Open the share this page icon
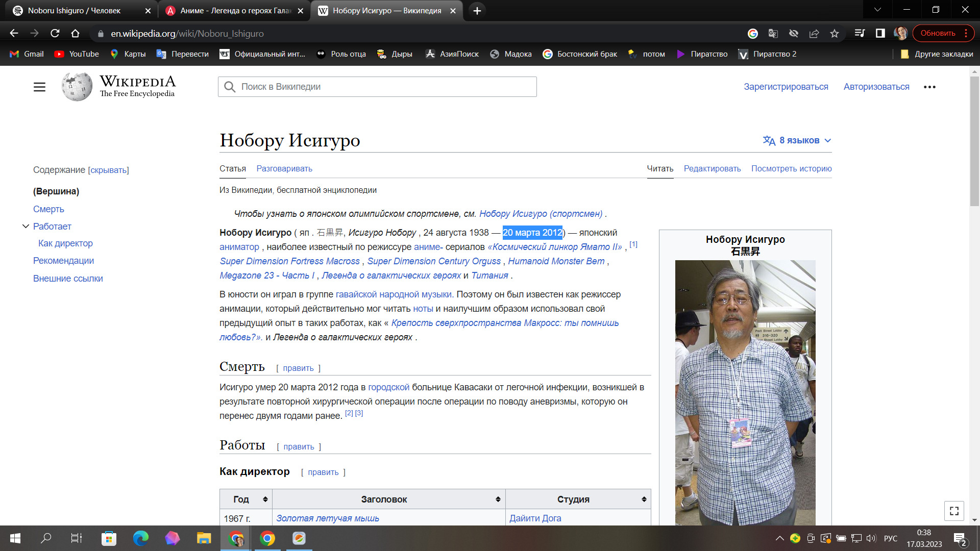 click(814, 33)
